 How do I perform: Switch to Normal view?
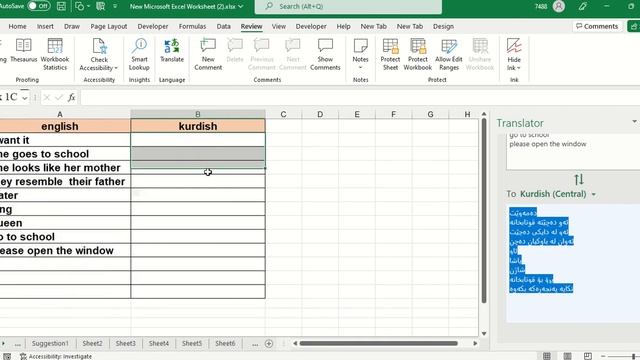tap(547, 356)
